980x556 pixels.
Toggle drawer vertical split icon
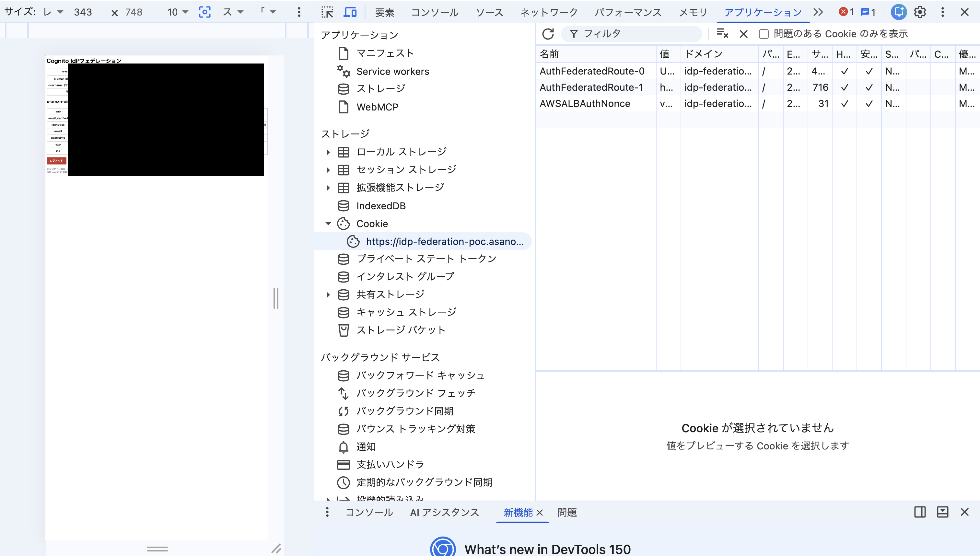[920, 512]
